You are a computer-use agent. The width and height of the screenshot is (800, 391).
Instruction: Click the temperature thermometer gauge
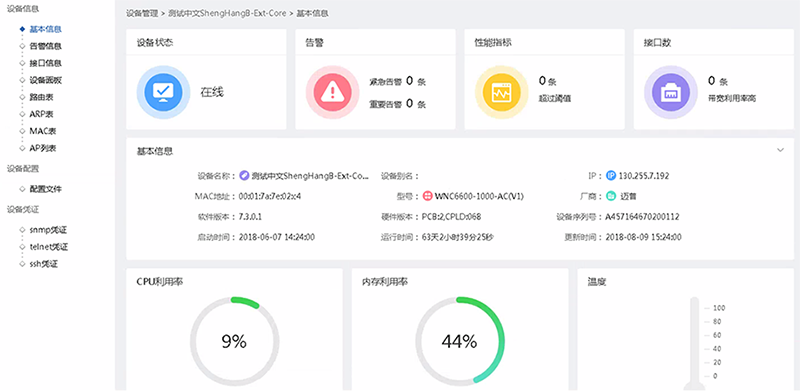pyautogui.click(x=694, y=343)
